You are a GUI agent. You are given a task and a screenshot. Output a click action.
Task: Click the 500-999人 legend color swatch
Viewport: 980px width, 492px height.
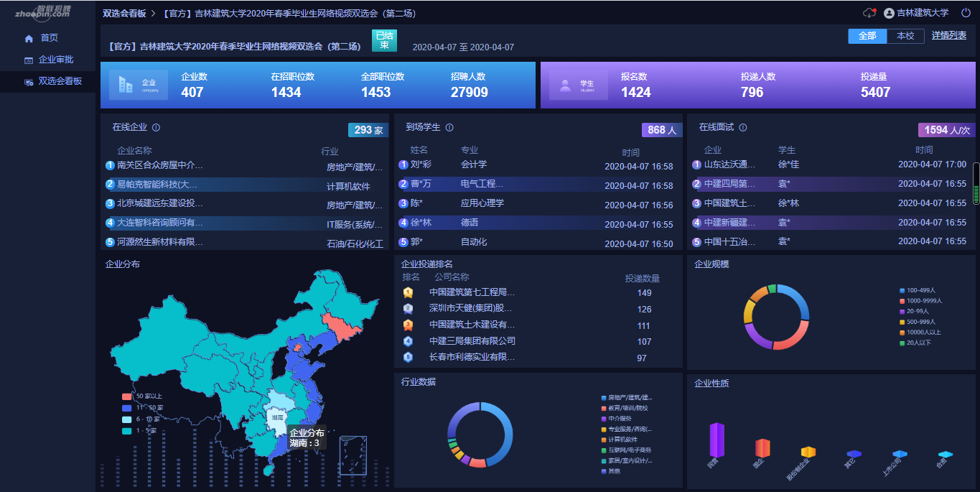[x=902, y=322]
